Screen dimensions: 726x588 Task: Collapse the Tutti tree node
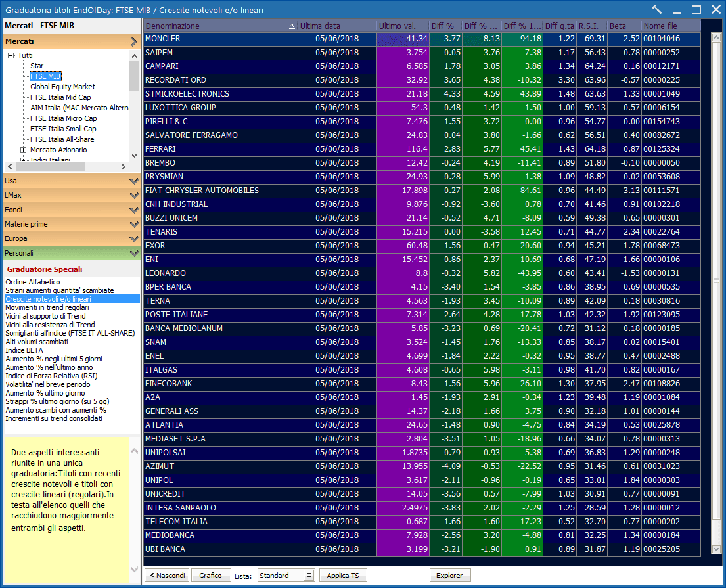pos(11,56)
